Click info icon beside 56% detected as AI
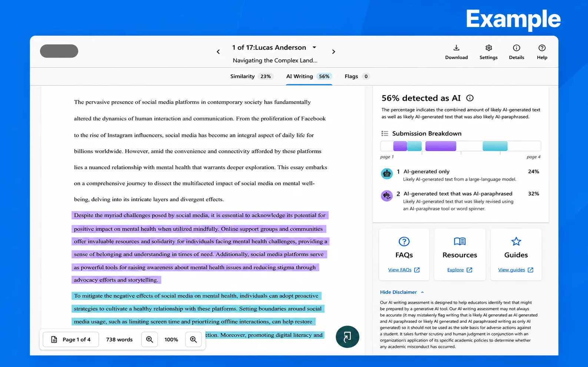 tap(470, 98)
